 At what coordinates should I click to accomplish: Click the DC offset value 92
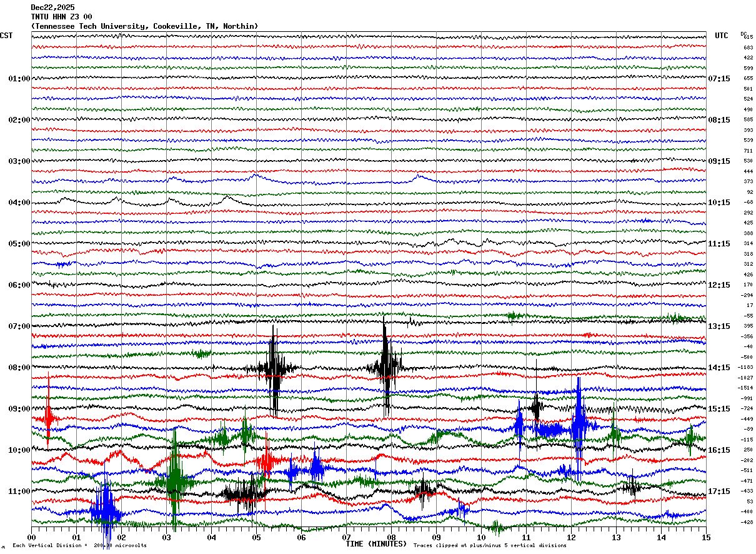[749, 192]
